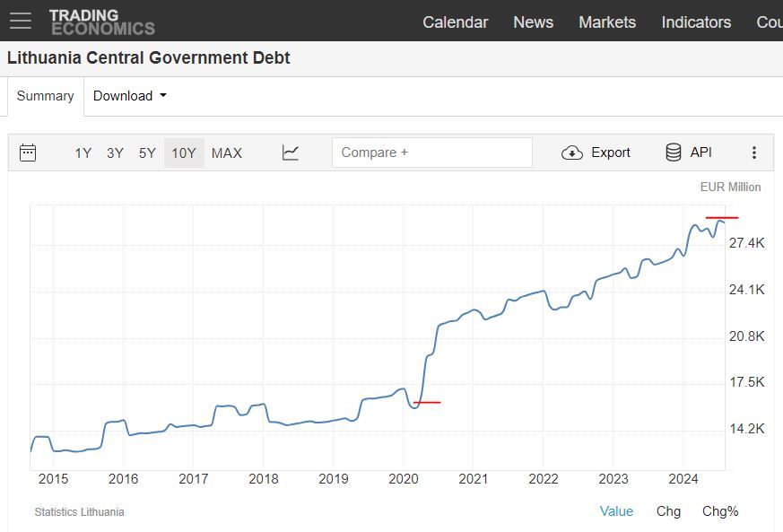Open the Calendar menu item
Image resolution: width=783 pixels, height=532 pixels.
coord(456,22)
